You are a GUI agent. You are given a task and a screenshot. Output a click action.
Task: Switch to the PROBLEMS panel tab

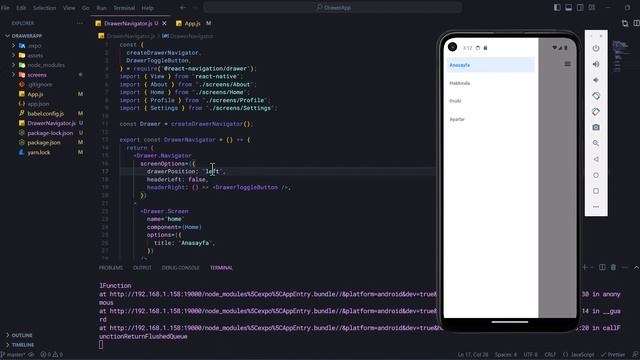(111, 268)
